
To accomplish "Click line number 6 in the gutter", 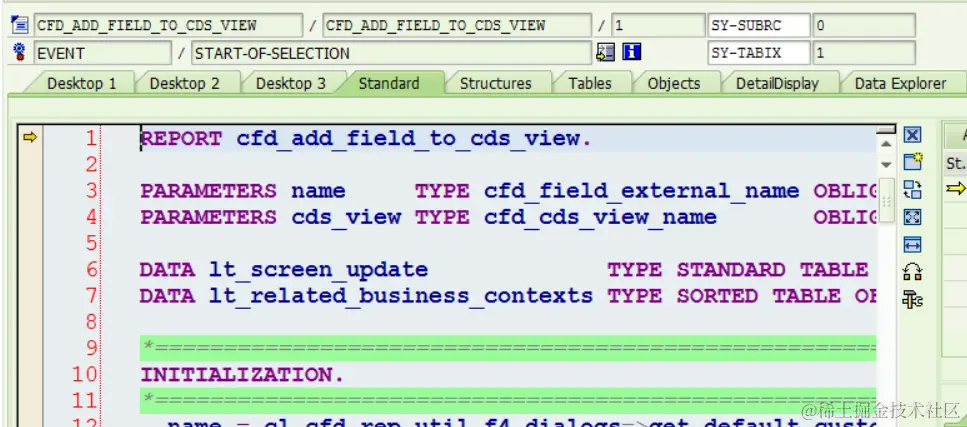I will click(91, 270).
